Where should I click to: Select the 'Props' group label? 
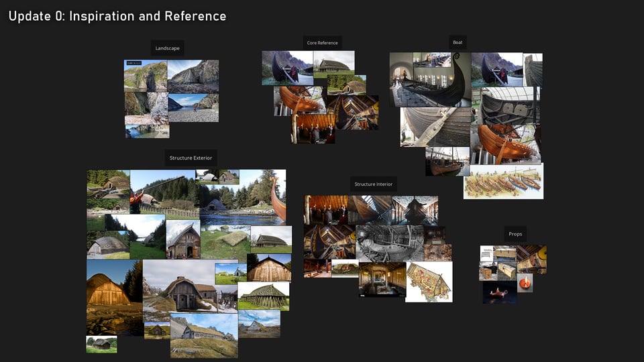coord(515,234)
